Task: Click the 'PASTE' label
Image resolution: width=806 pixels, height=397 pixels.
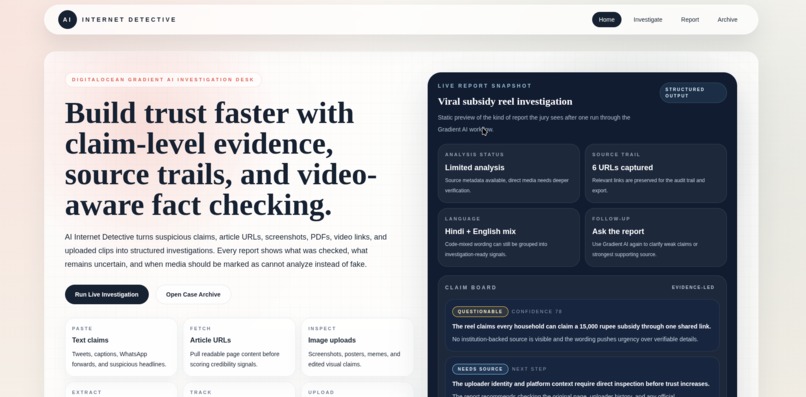Action: [82, 329]
